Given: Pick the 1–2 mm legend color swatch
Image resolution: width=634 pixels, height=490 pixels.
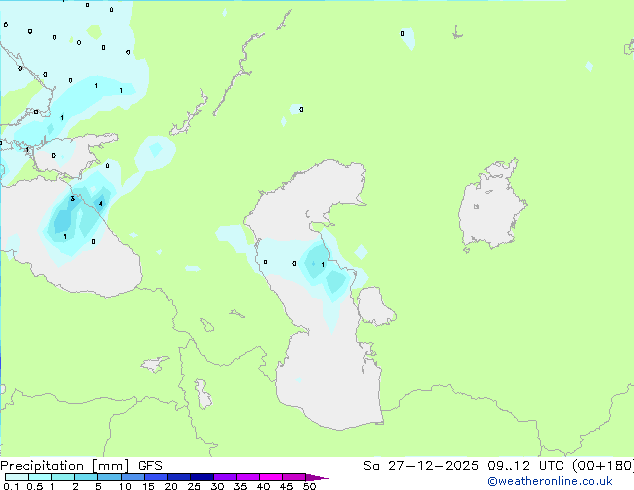Looking at the screenshot, I should pyautogui.click(x=63, y=477).
